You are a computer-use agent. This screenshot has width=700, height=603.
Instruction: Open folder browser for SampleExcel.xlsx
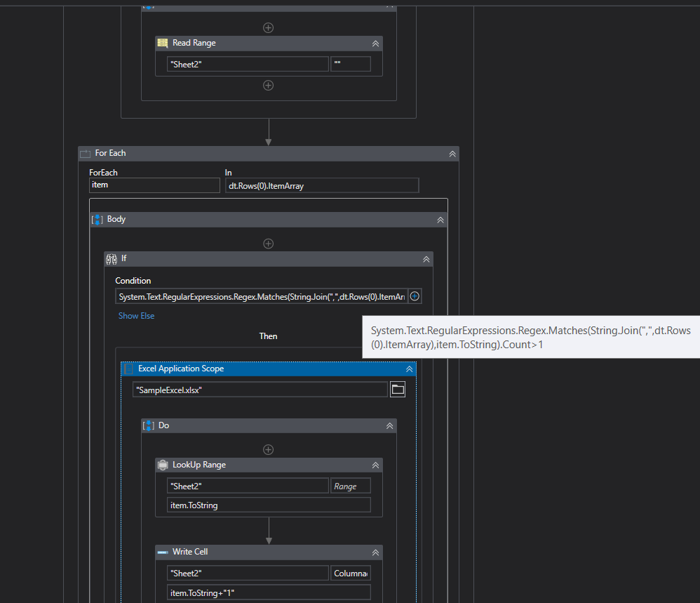397,389
